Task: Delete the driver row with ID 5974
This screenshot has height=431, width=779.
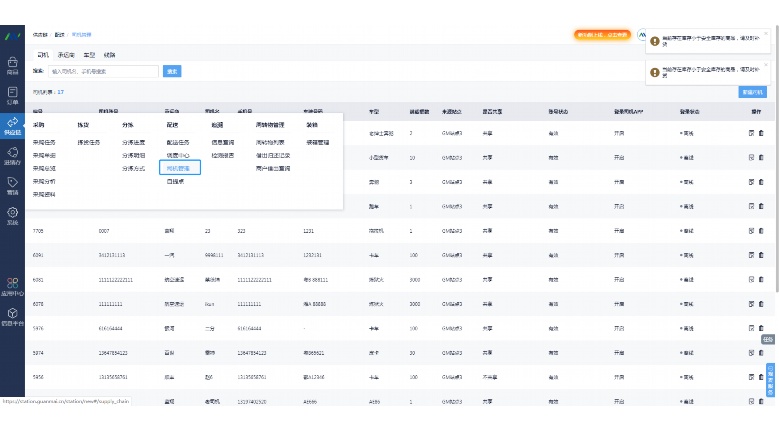Action: [761, 353]
